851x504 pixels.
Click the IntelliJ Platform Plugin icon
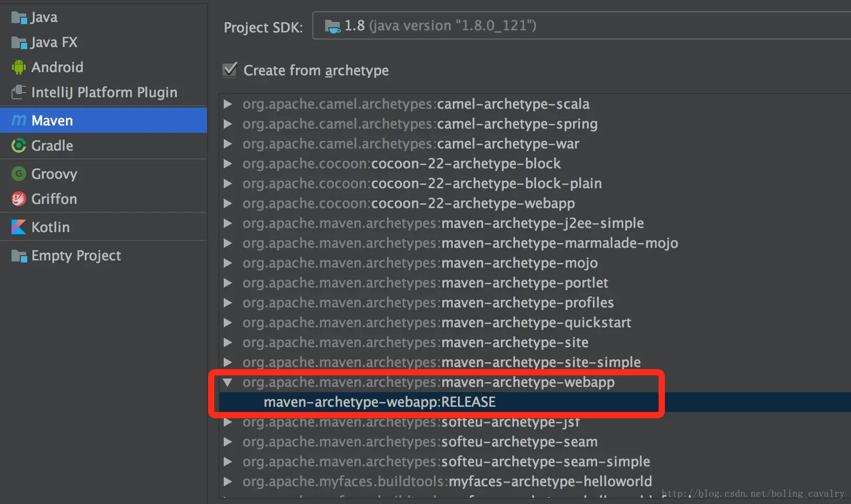tap(19, 93)
